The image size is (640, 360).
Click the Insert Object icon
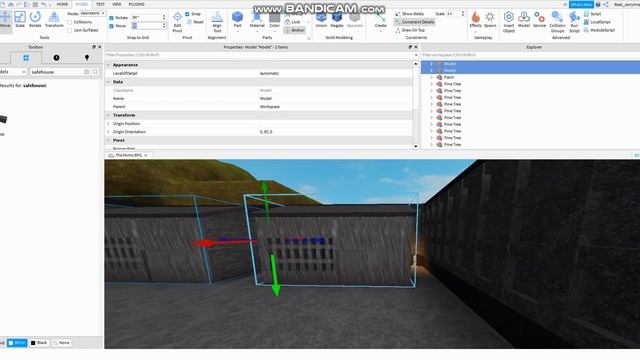point(509,22)
